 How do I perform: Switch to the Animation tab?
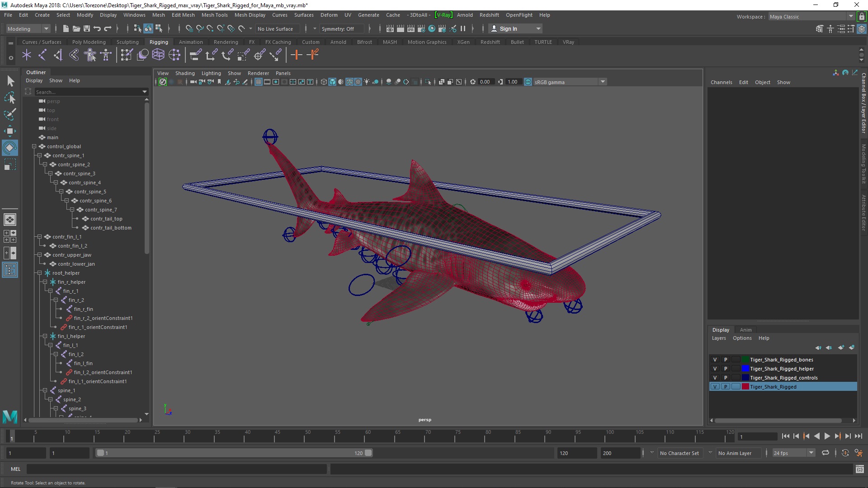click(190, 42)
